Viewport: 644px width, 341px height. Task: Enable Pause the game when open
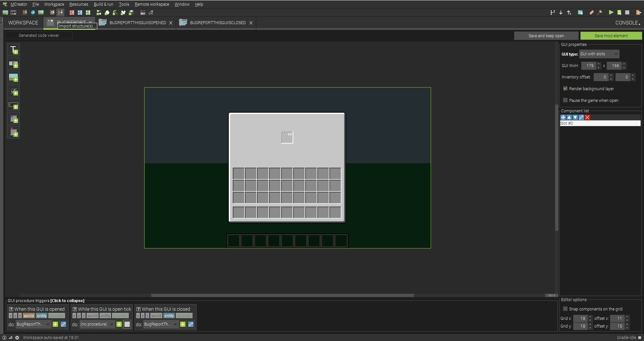[566, 100]
